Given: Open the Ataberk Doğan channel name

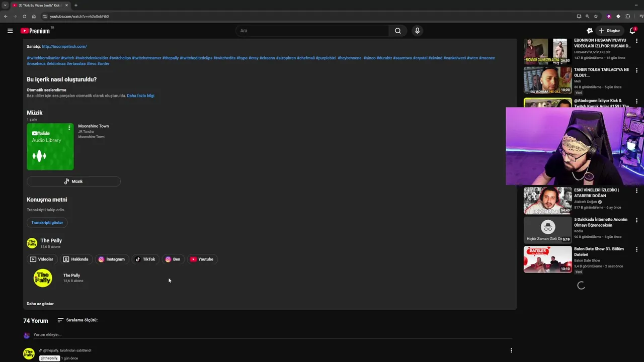Looking at the screenshot, I should tap(586, 202).
